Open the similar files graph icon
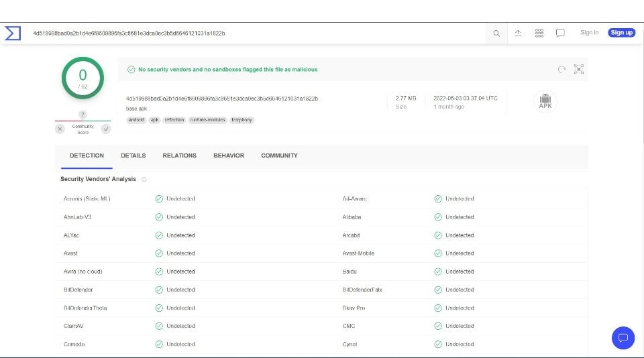Image resolution: width=644 pixels, height=358 pixels. pos(579,69)
